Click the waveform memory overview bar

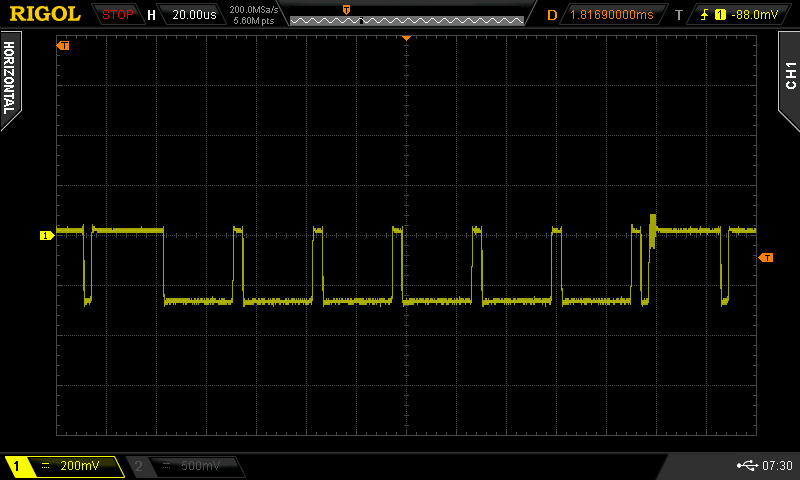407,20
